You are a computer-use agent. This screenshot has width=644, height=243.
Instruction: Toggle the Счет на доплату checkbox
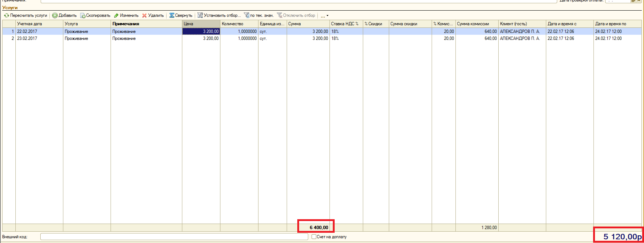(x=314, y=237)
